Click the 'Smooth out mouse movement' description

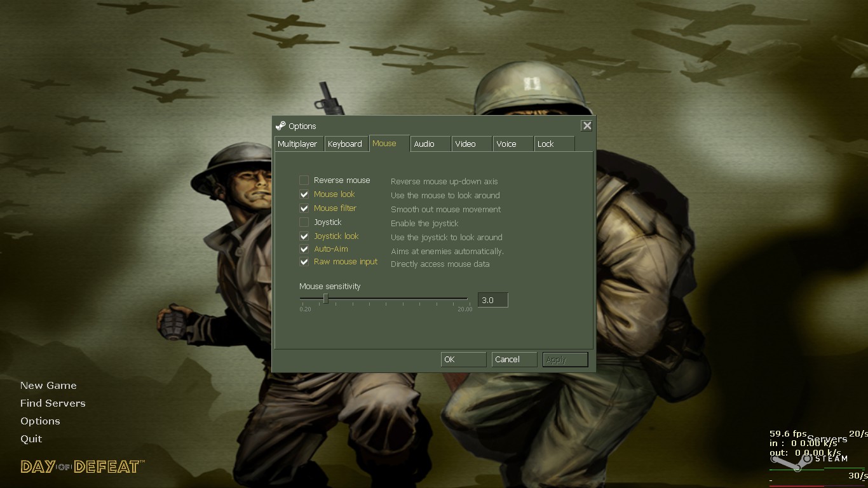coord(445,210)
